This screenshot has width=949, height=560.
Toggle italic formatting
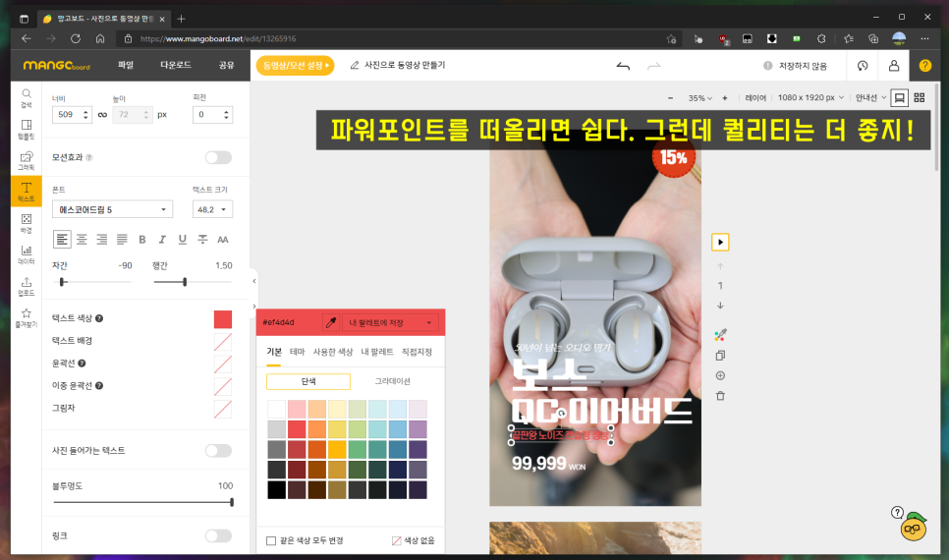[x=162, y=239]
